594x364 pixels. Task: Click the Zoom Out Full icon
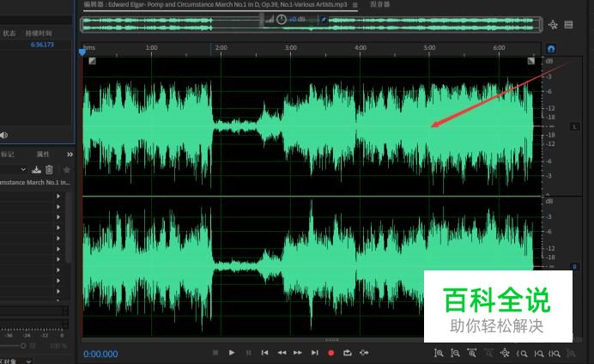(505, 354)
